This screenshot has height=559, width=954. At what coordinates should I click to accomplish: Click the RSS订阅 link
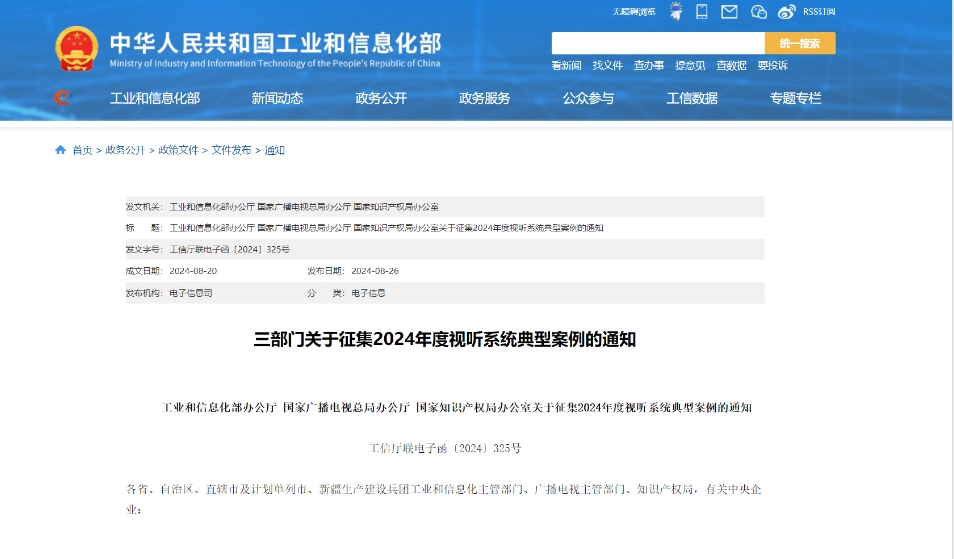[x=818, y=12]
